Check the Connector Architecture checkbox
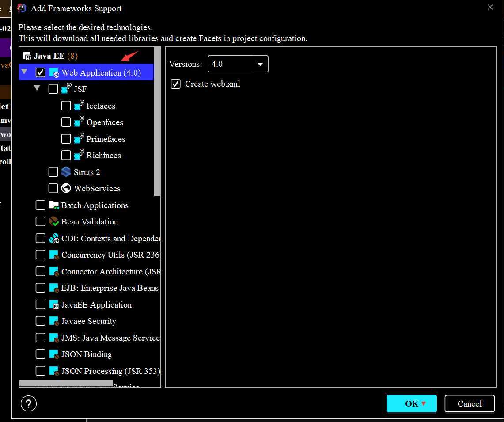 click(x=40, y=271)
